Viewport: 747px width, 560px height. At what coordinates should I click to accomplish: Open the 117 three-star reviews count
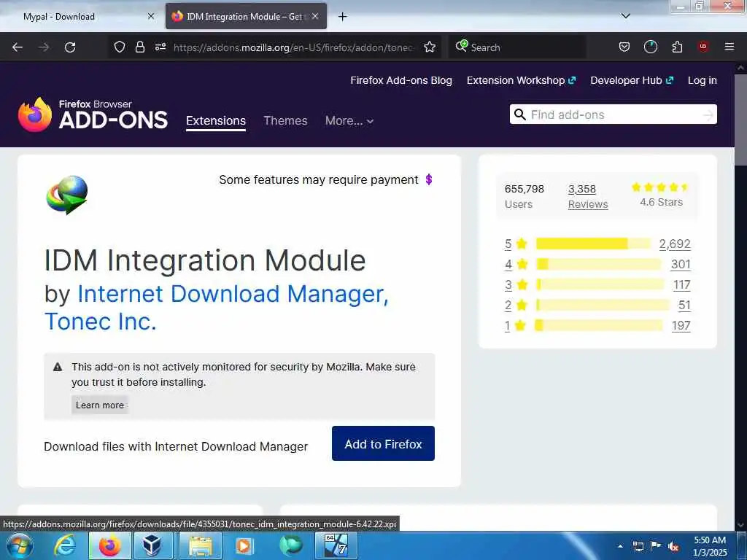point(682,285)
